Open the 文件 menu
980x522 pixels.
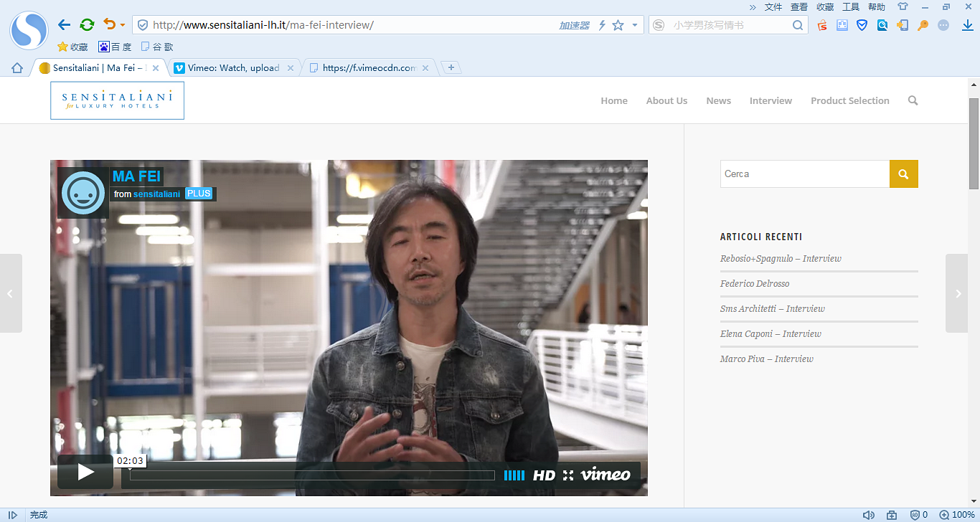tap(773, 7)
